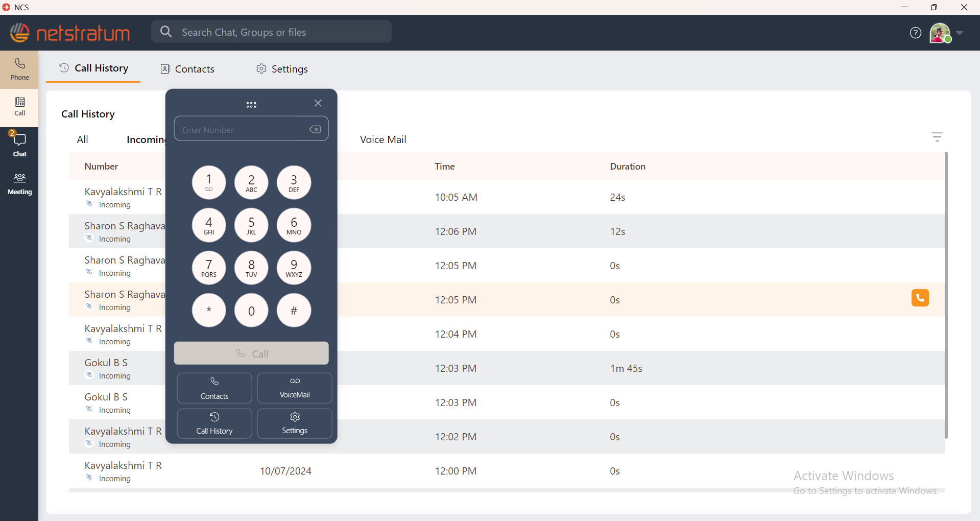
Task: Open the Meeting section in sidebar
Action: pyautogui.click(x=19, y=184)
